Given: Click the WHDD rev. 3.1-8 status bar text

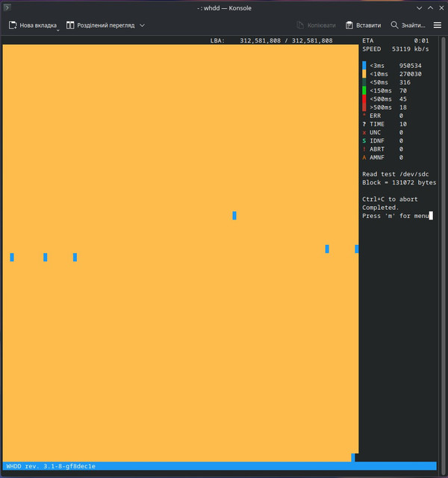Looking at the screenshot, I should pyautogui.click(x=51, y=466).
